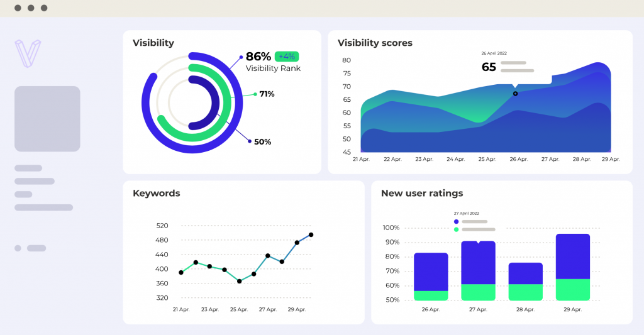Image resolution: width=644 pixels, height=335 pixels.
Task: Select the first sidebar menu item
Action: coord(28,168)
